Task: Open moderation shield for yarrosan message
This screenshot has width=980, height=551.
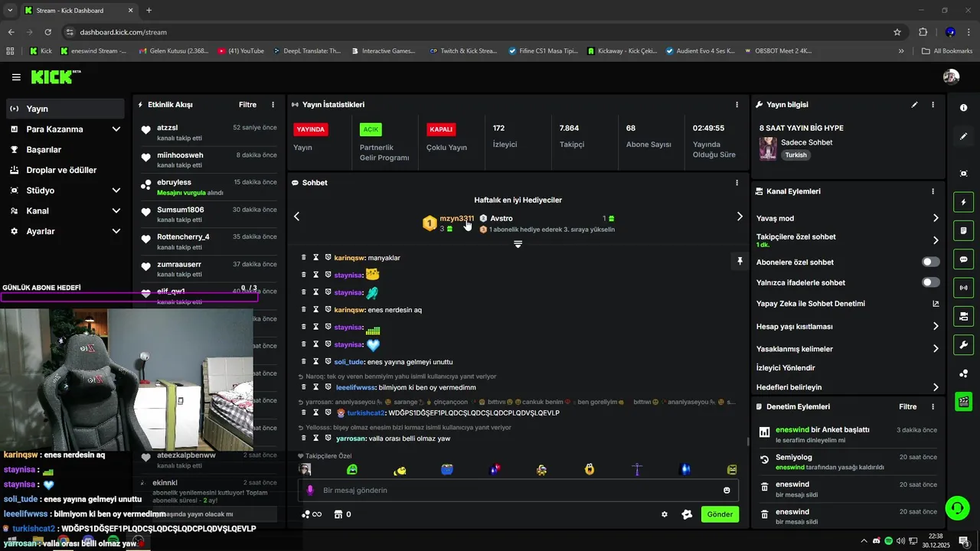Action: pos(329,439)
